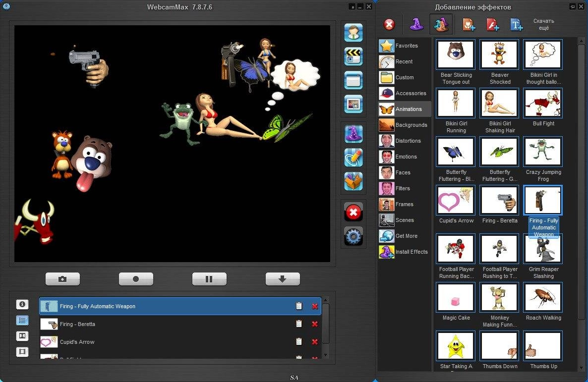Image resolution: width=588 pixels, height=382 pixels.
Task: Open the doodling pencil icon
Action: (353, 158)
